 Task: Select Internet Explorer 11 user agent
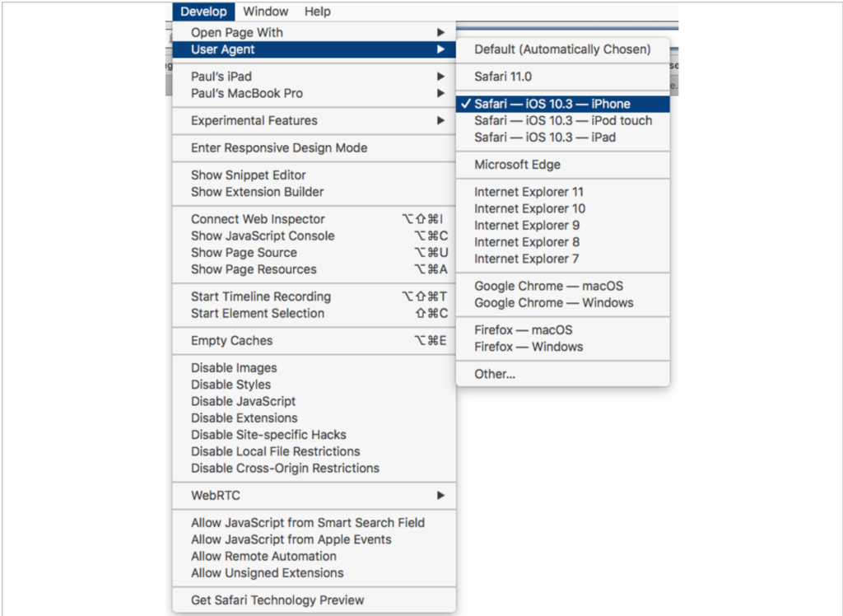coord(563,192)
